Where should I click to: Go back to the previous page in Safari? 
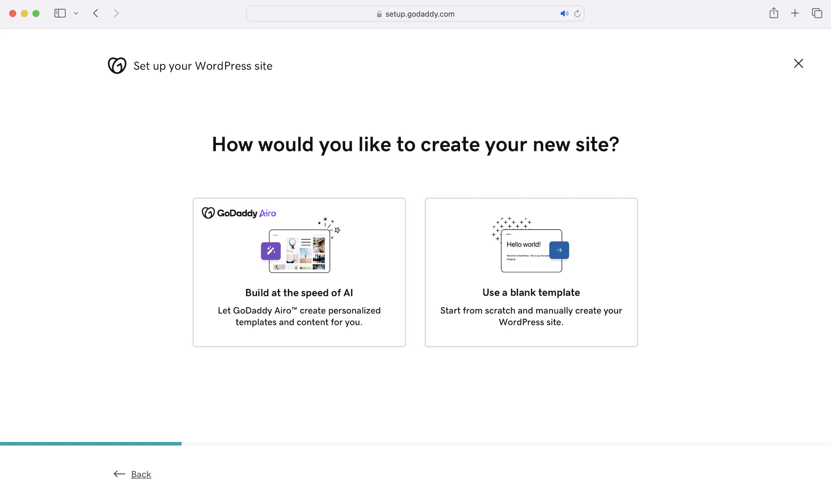coord(96,13)
